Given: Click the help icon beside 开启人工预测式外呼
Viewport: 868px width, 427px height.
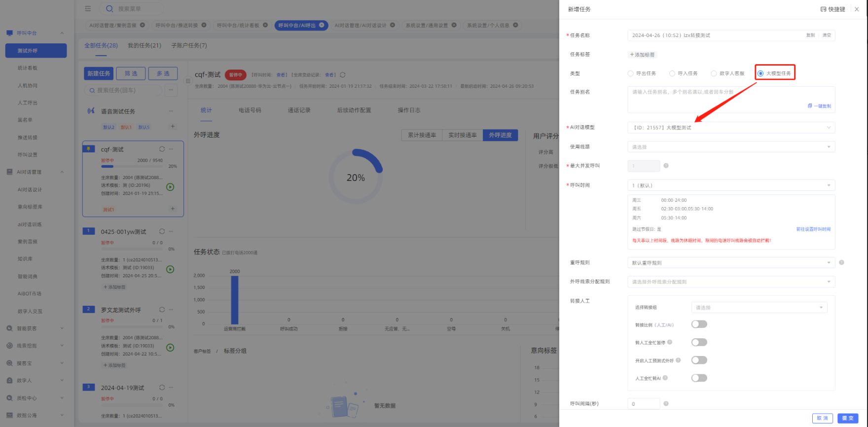Looking at the screenshot, I should click(x=678, y=360).
